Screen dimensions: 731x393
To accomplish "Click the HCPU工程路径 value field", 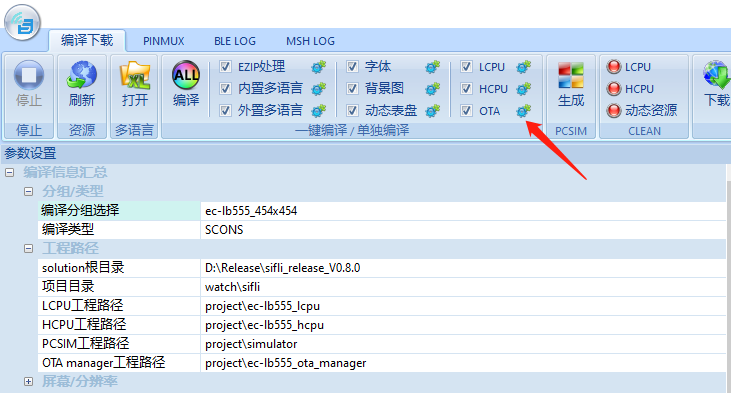I will [x=463, y=325].
